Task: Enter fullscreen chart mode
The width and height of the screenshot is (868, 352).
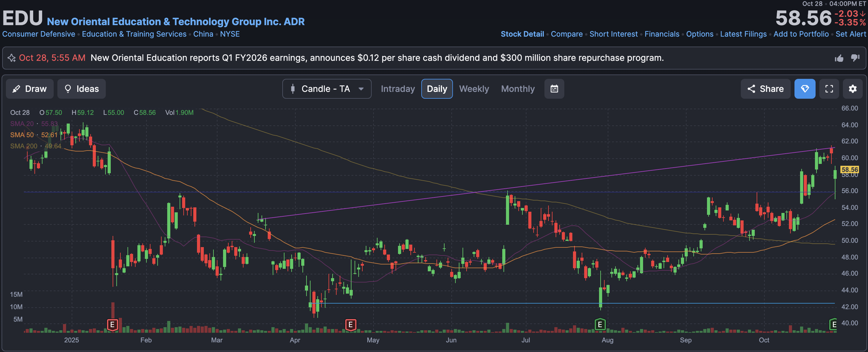Action: pos(829,89)
